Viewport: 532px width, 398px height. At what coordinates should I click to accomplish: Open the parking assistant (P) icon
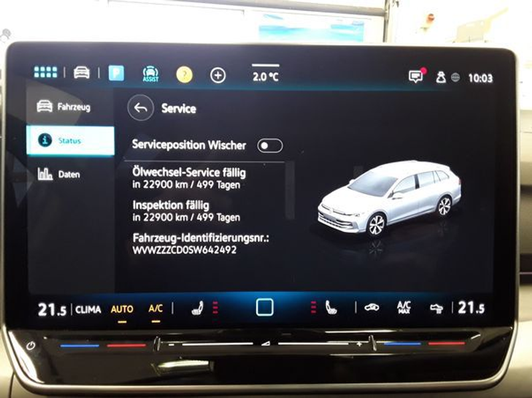coord(116,73)
